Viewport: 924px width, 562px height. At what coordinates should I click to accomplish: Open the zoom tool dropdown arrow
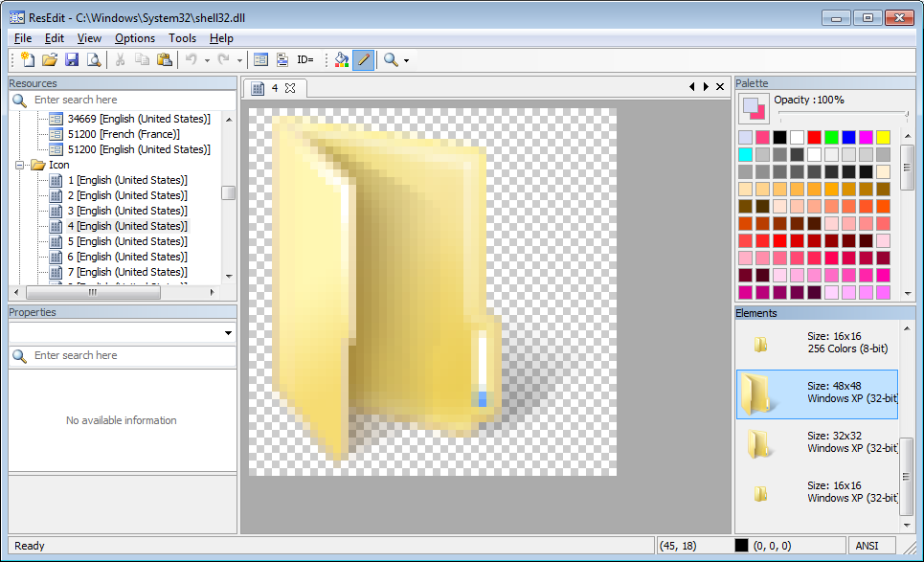point(407,60)
